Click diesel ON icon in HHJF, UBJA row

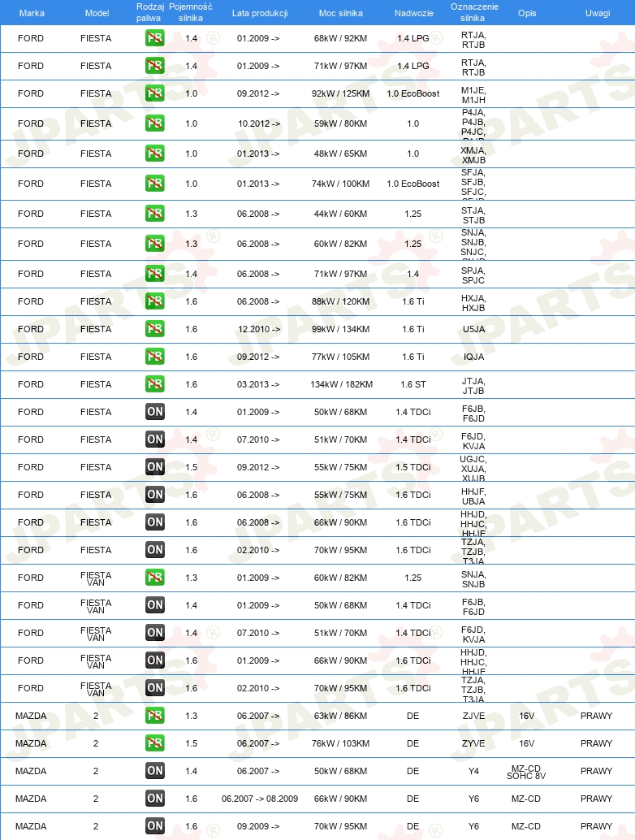pos(155,495)
